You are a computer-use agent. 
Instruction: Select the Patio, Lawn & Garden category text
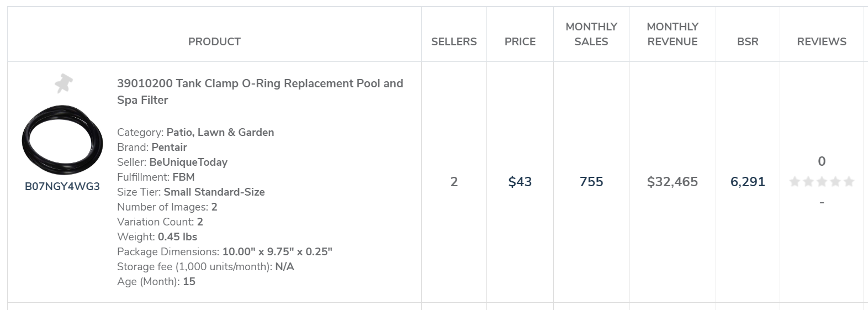[220, 132]
